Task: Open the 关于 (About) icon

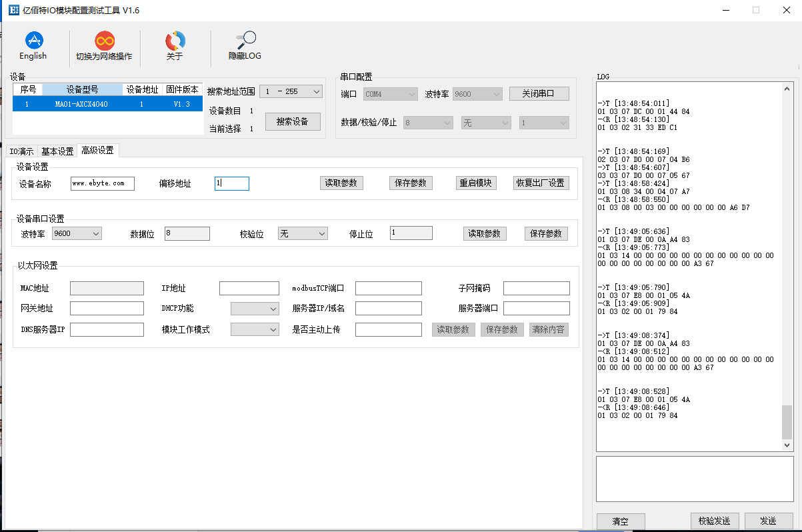Action: click(175, 41)
